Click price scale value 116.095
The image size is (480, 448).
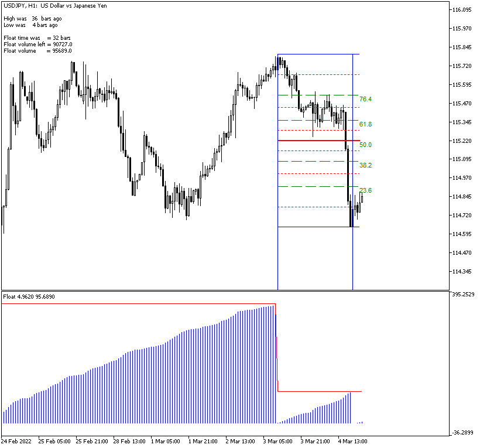tap(462, 10)
